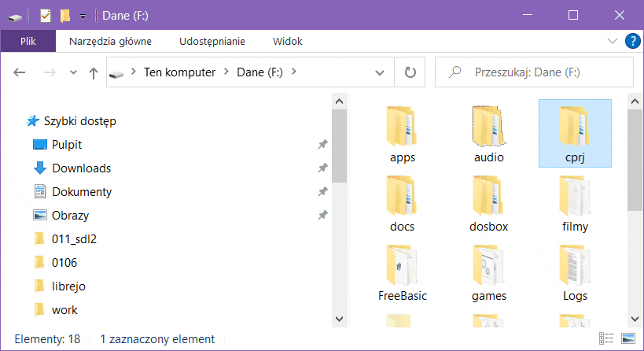The height and width of the screenshot is (351, 644).
Task: Click the Help question mark icon
Action: coord(631,41)
